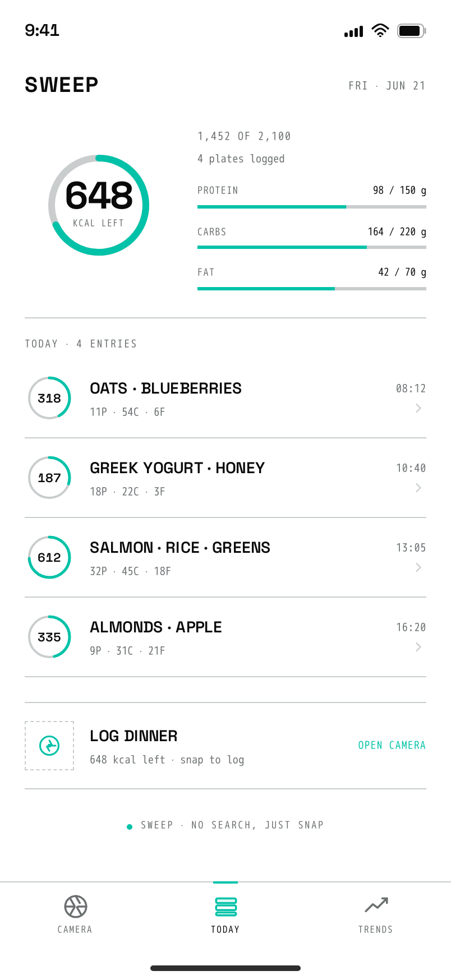Image resolution: width=451 pixels, height=980 pixels.
Task: Tap the 612 kcal ring for Salmon
Action: [x=49, y=557]
